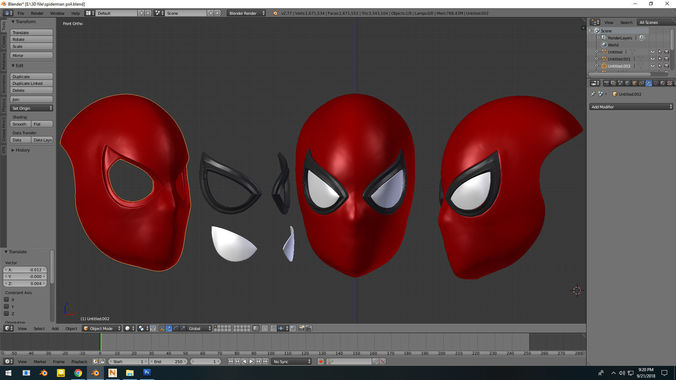
Task: Open the Window menu
Action: pos(57,13)
